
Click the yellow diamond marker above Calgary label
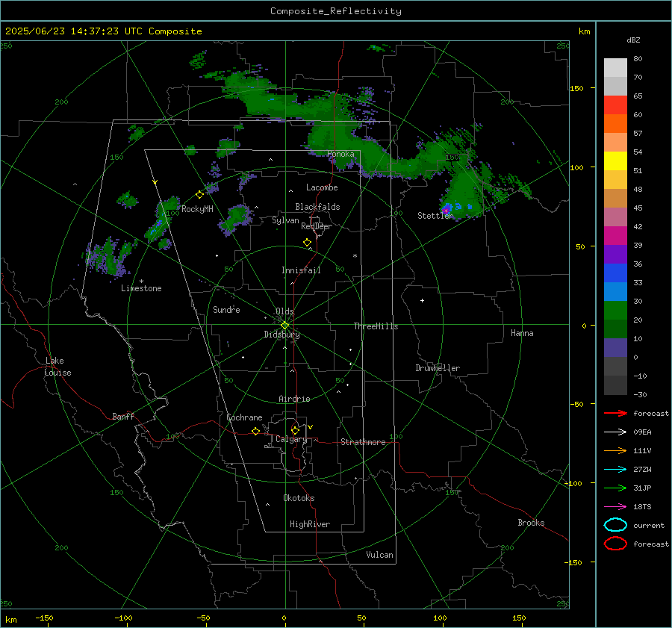(295, 430)
